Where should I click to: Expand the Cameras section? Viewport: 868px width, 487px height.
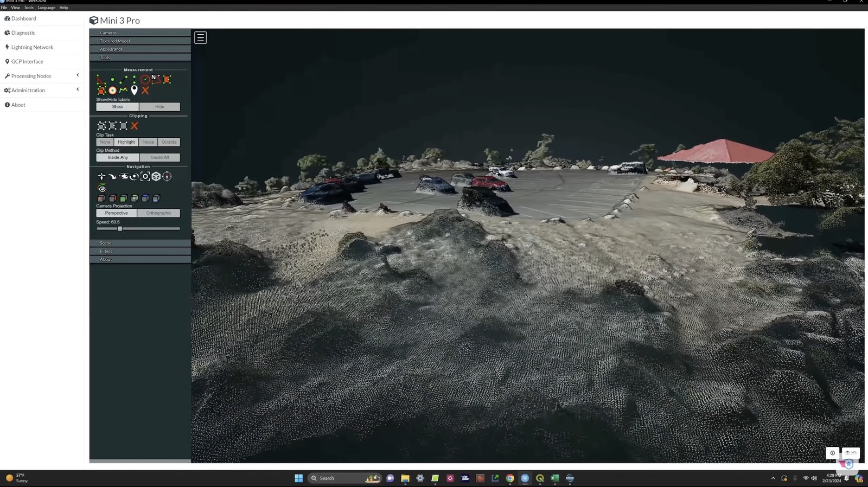click(140, 33)
